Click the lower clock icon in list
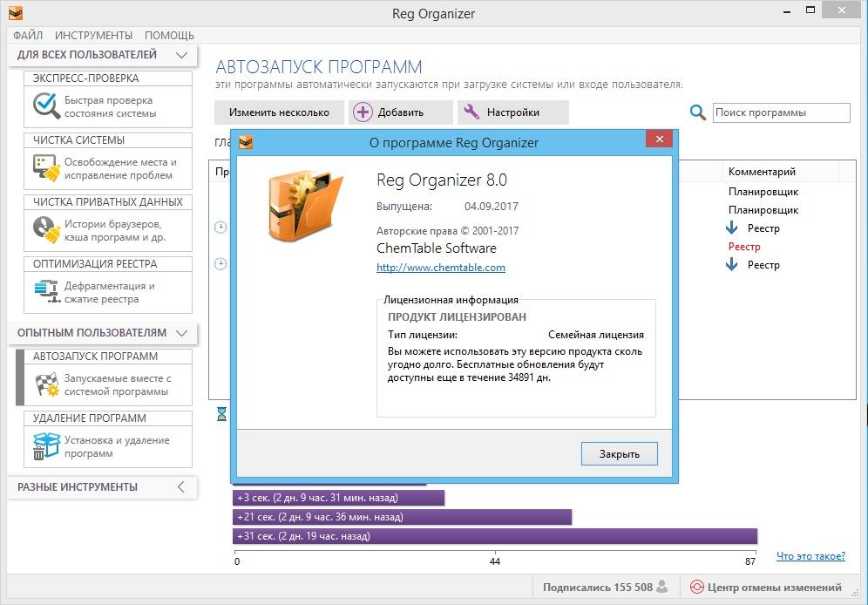868x605 pixels. coord(220,263)
